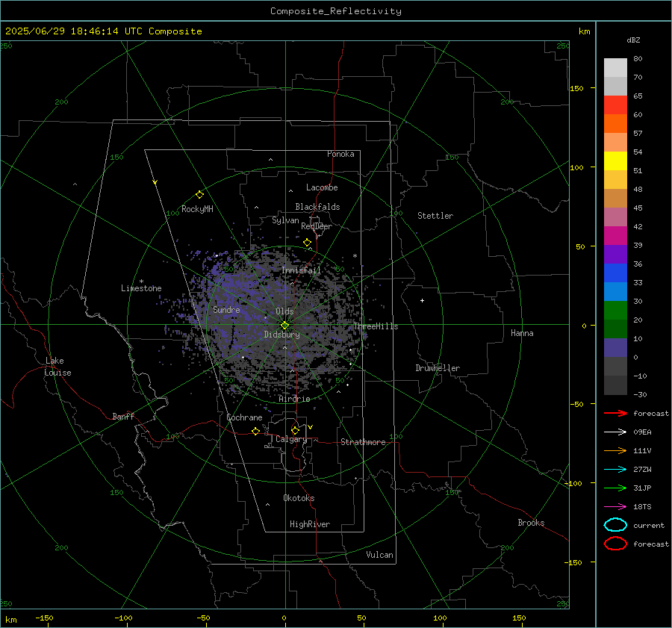Click the yellow diamond marker near RockyMH

[199, 195]
